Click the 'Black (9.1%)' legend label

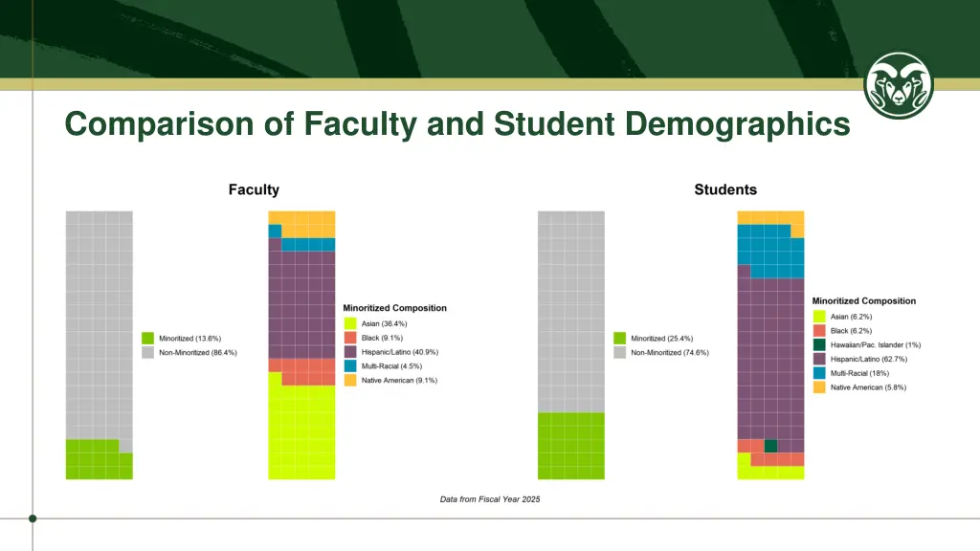383,338
